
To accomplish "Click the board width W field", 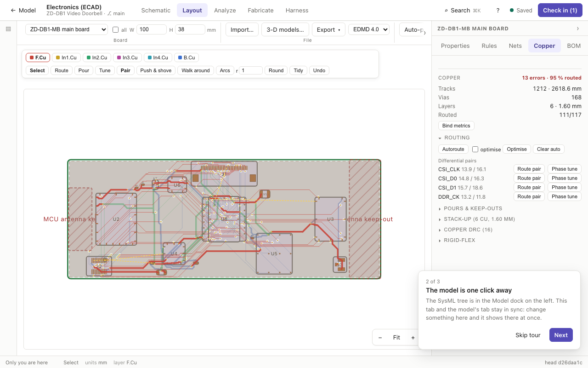I will [x=152, y=29].
